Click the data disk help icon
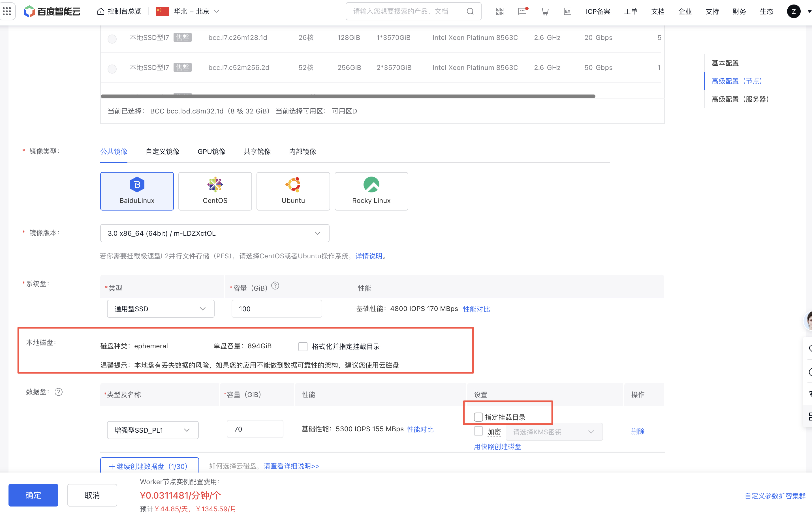 pyautogui.click(x=59, y=392)
